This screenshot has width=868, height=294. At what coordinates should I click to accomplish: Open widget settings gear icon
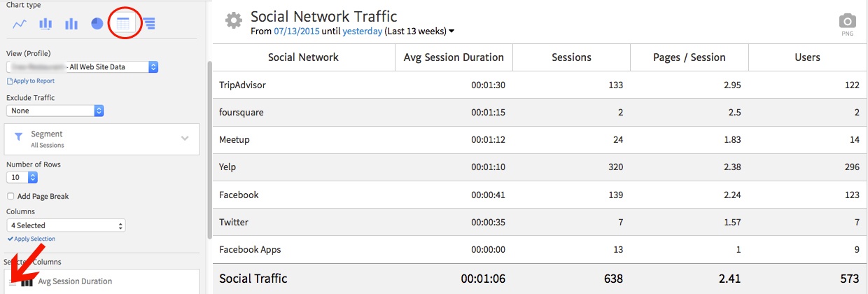click(233, 21)
